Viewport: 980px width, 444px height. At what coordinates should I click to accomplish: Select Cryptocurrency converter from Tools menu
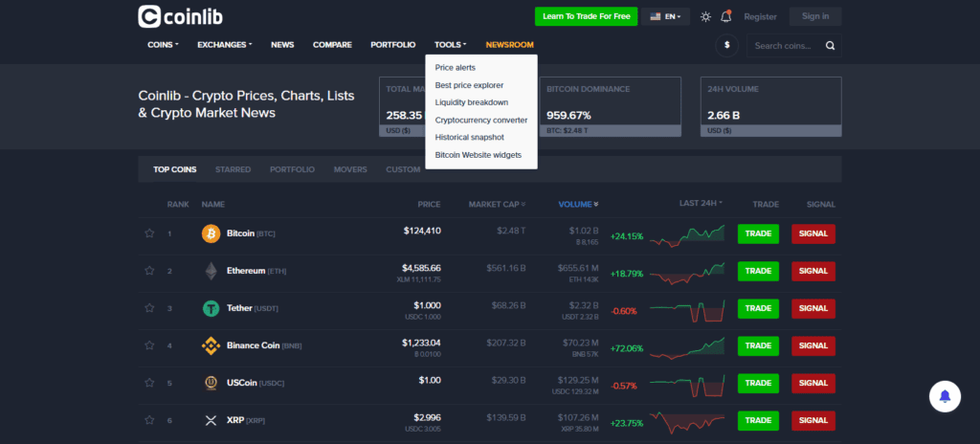pos(480,120)
